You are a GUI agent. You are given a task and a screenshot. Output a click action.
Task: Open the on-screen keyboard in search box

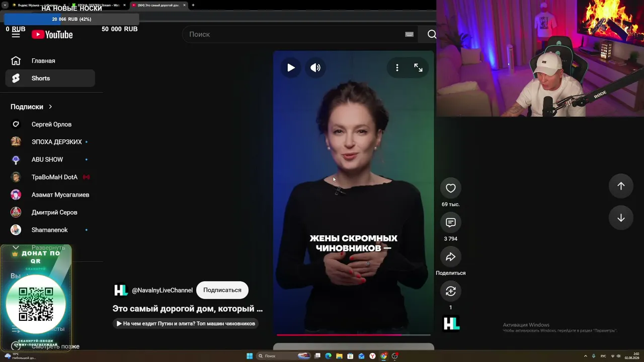(409, 34)
